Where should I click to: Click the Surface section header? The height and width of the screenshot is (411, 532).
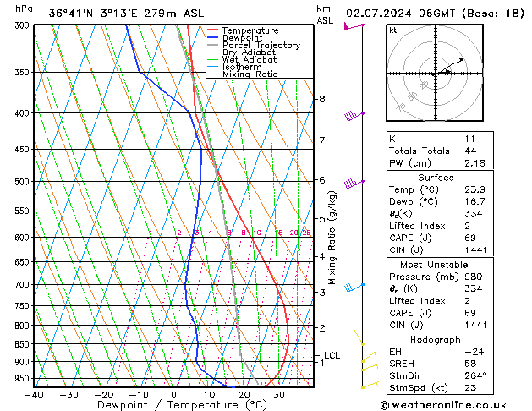pos(434,178)
